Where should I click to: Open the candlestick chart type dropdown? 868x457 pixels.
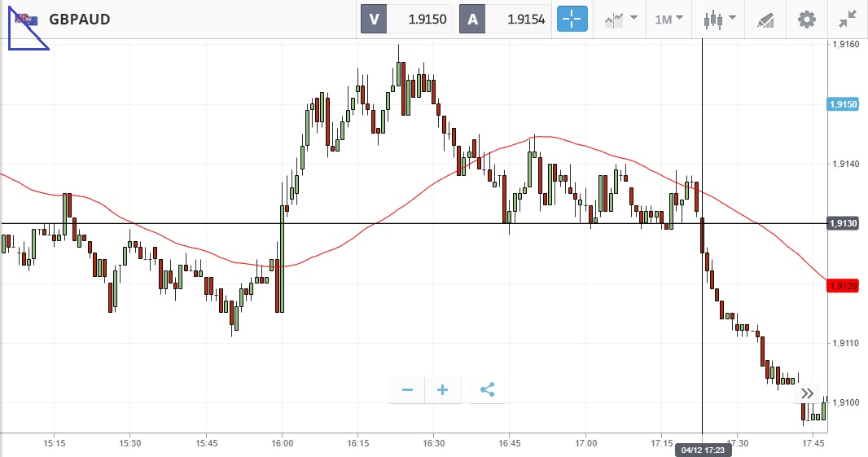pyautogui.click(x=720, y=19)
